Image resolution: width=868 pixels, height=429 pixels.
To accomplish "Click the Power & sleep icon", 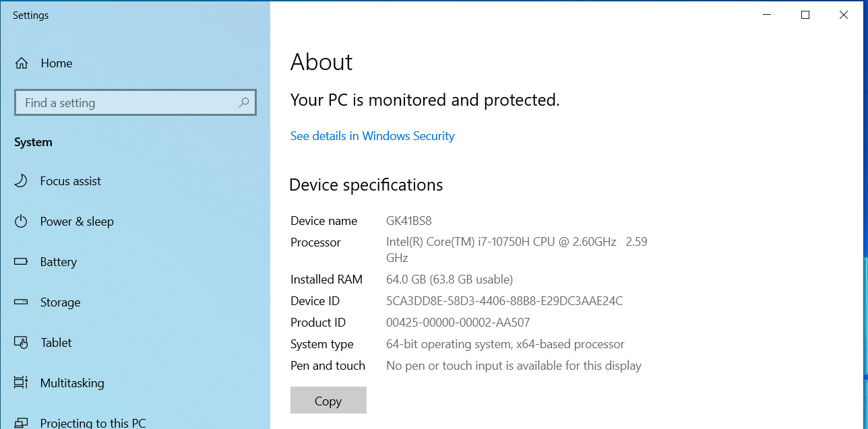I will click(21, 221).
